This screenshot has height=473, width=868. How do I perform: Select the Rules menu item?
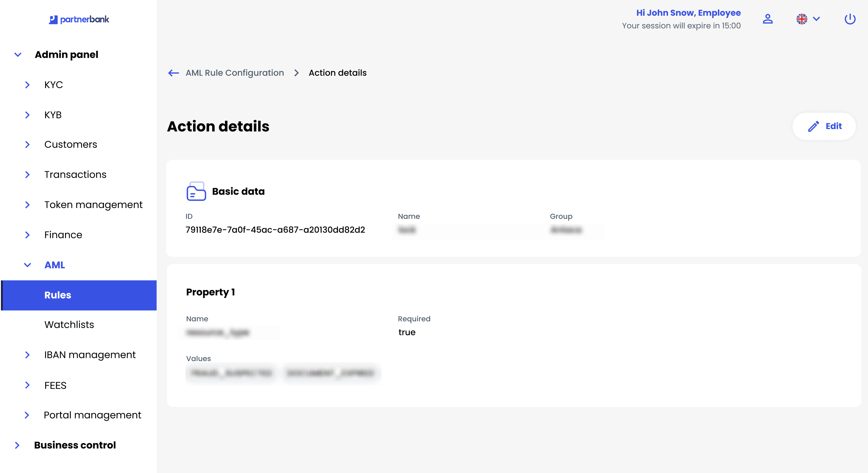click(x=58, y=295)
